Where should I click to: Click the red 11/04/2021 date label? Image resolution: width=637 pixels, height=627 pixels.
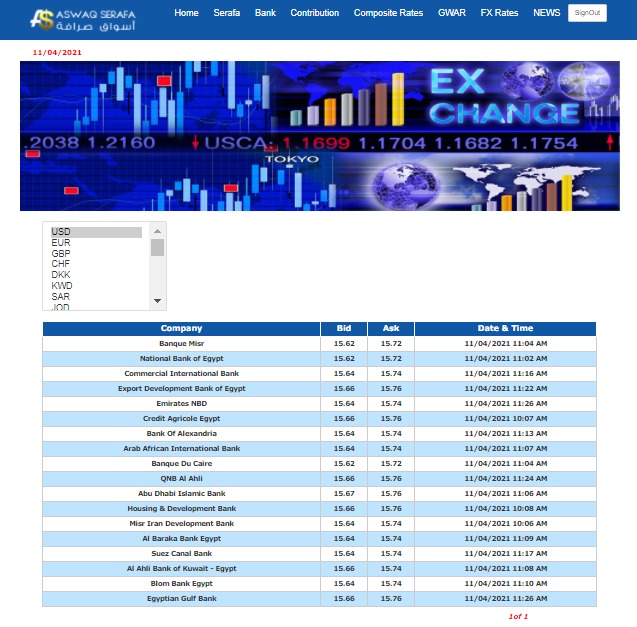pos(57,53)
